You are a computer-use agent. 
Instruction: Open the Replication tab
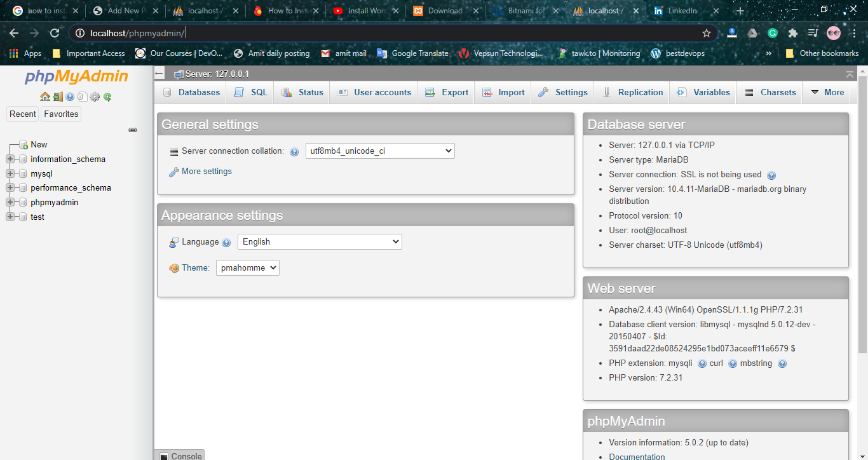(632, 92)
